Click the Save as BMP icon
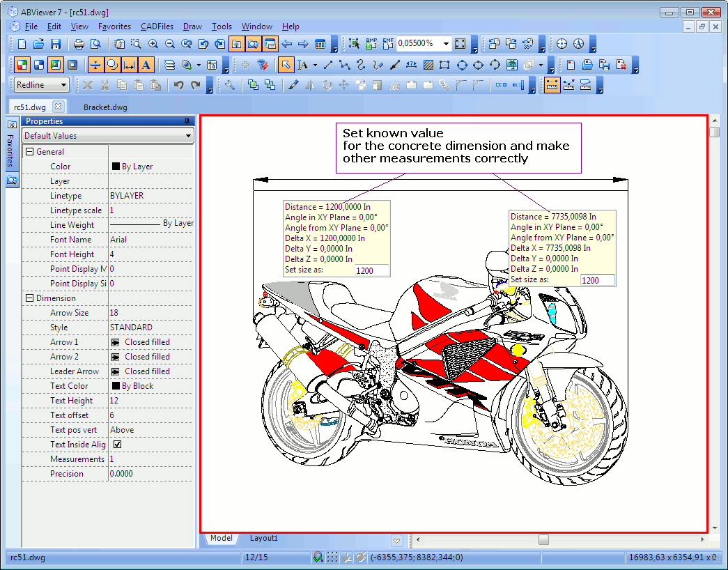The height and width of the screenshot is (570, 728). click(x=371, y=44)
